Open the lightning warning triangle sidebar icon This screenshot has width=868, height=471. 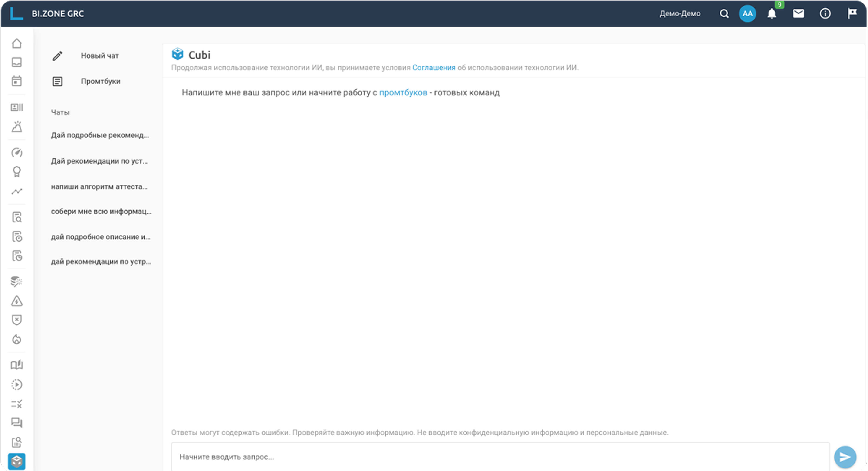point(16,301)
